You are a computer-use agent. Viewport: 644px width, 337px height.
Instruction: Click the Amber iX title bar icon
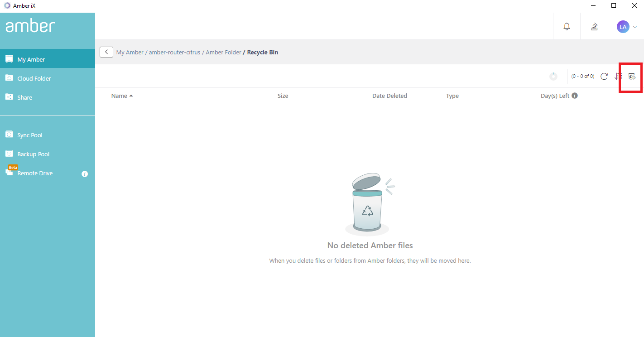(7, 5)
